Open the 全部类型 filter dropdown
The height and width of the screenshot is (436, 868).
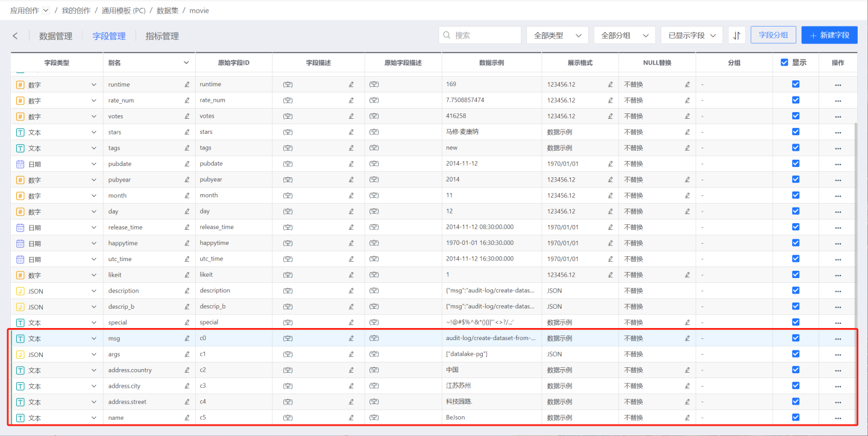click(x=557, y=36)
